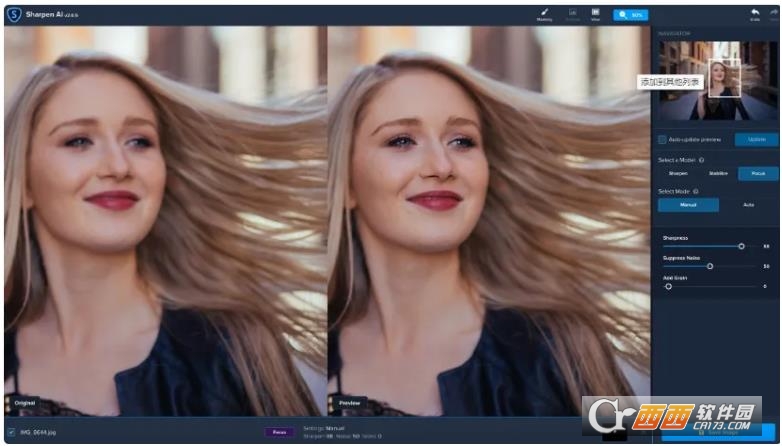Enable the Auto-update preview checkbox
This screenshot has height=446, width=782.
pos(662,140)
